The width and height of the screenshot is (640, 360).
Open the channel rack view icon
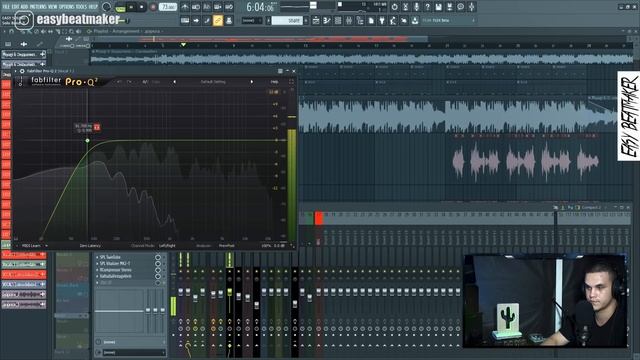[x=338, y=20]
